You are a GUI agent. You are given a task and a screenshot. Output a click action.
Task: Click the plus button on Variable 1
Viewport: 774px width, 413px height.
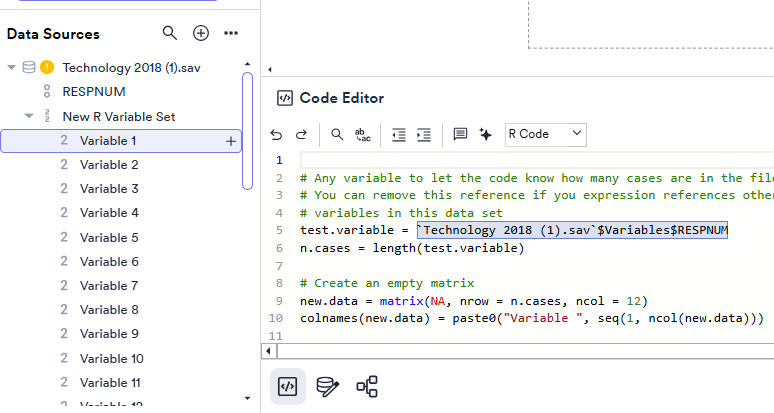point(231,141)
